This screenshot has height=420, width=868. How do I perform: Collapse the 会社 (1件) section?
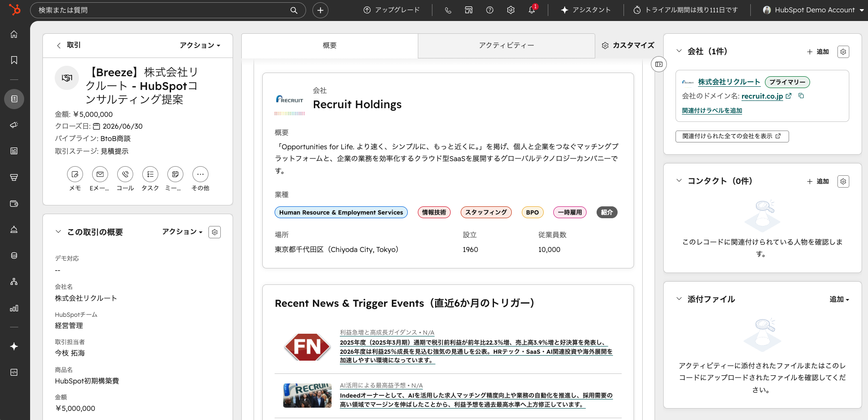pos(679,51)
